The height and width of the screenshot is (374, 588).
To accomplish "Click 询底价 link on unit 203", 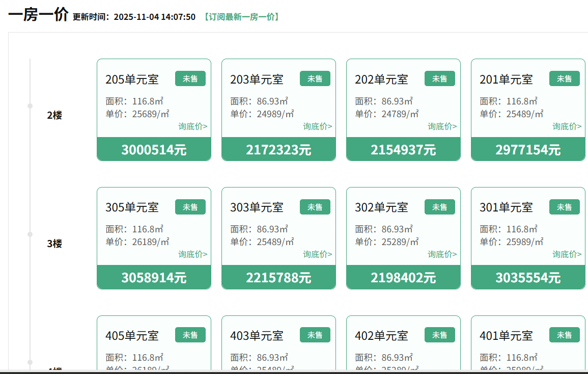I will 318,126.
